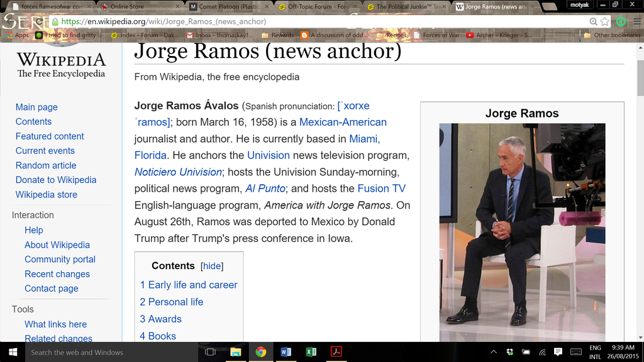Hide the Contents table via [hide]
The height and width of the screenshot is (362, 644).
click(212, 266)
